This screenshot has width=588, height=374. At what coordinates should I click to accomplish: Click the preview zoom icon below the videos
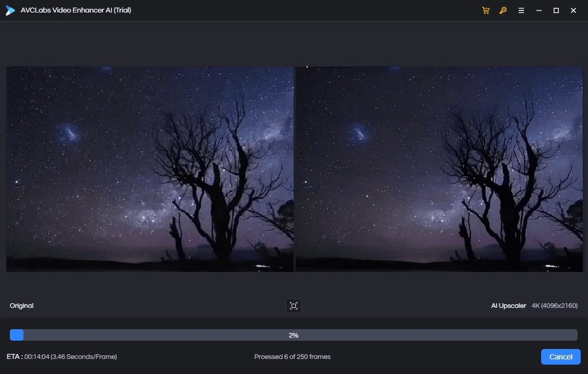293,306
